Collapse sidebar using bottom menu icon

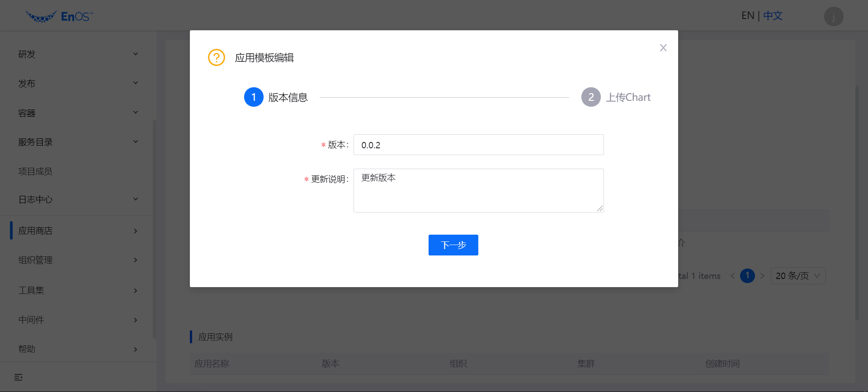[x=19, y=377]
